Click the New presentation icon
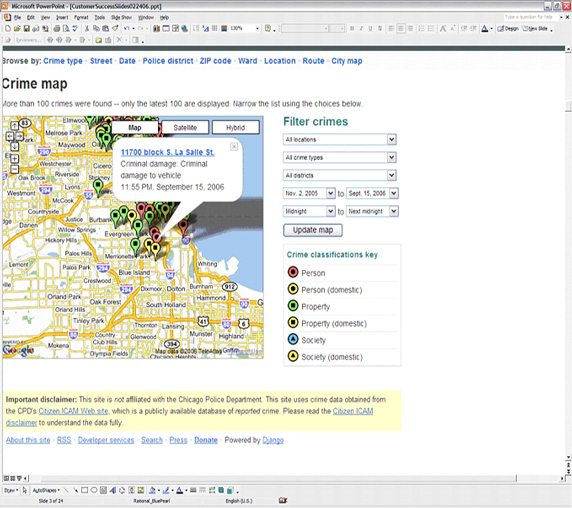572x508 pixels. click(8, 28)
